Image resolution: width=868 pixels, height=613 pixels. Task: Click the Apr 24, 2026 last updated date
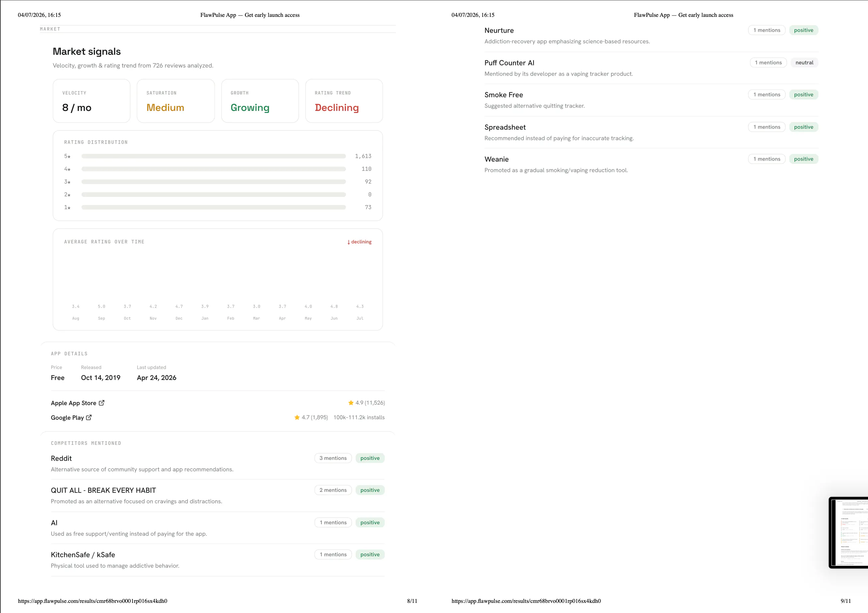156,378
